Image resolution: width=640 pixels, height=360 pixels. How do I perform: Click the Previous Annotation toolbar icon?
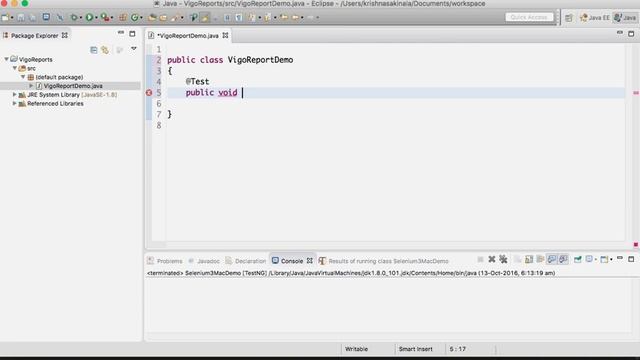coord(267,18)
